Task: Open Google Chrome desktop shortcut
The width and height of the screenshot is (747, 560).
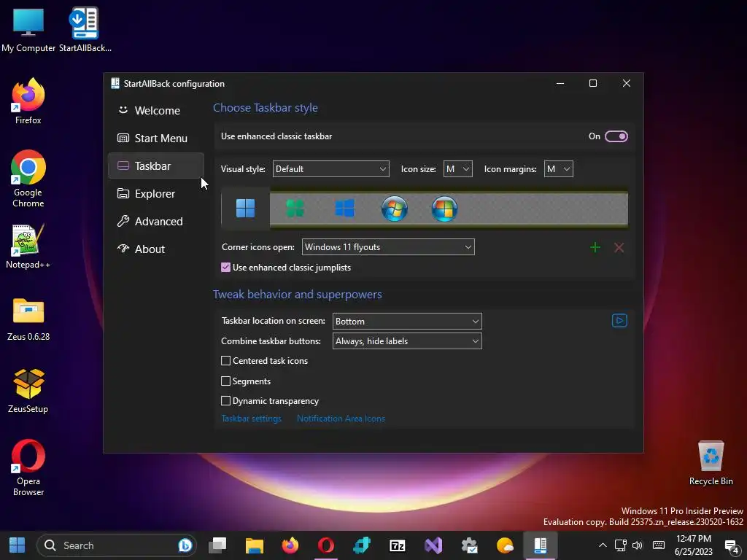Action: (28, 179)
